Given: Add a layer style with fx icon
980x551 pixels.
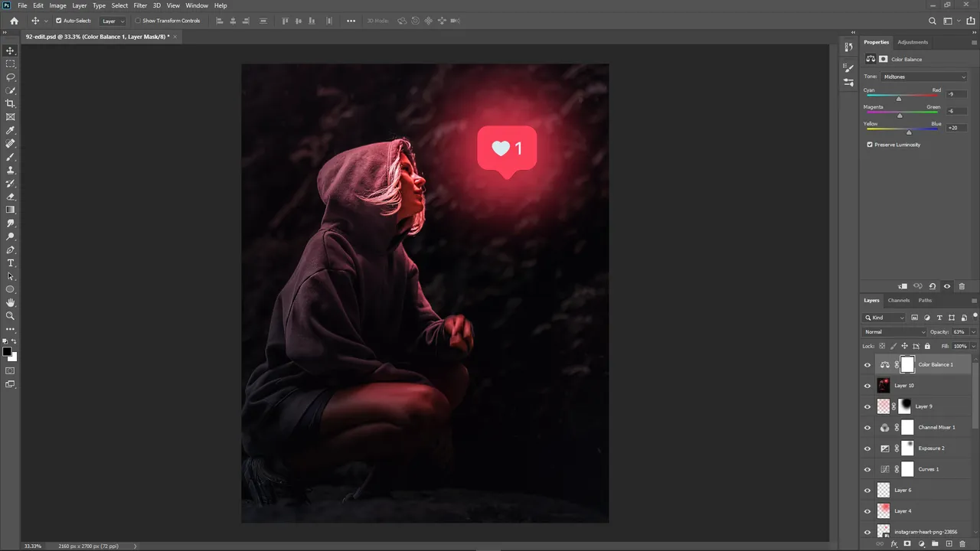Looking at the screenshot, I should pos(893,544).
